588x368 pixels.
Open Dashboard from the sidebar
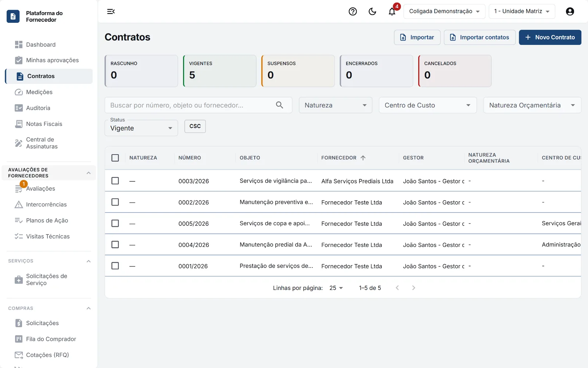point(49,45)
